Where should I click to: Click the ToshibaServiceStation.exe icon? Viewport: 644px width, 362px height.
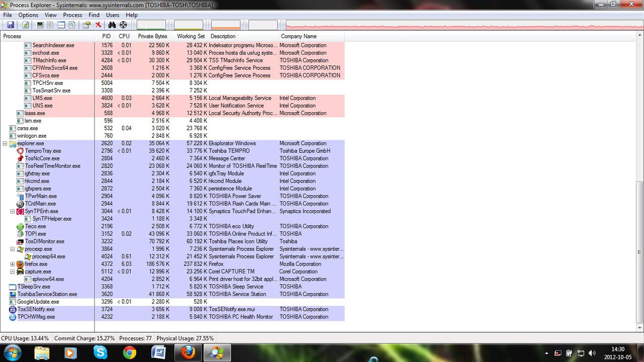coord(13,294)
